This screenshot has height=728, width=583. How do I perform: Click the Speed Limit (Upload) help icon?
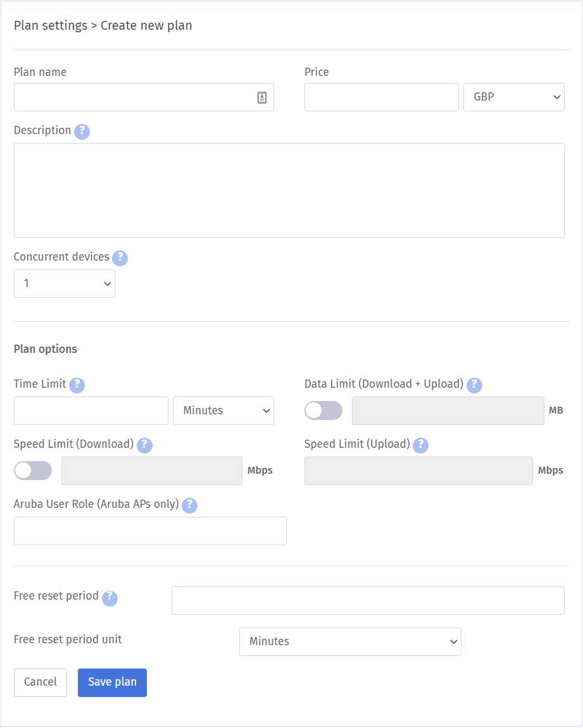tap(420, 445)
